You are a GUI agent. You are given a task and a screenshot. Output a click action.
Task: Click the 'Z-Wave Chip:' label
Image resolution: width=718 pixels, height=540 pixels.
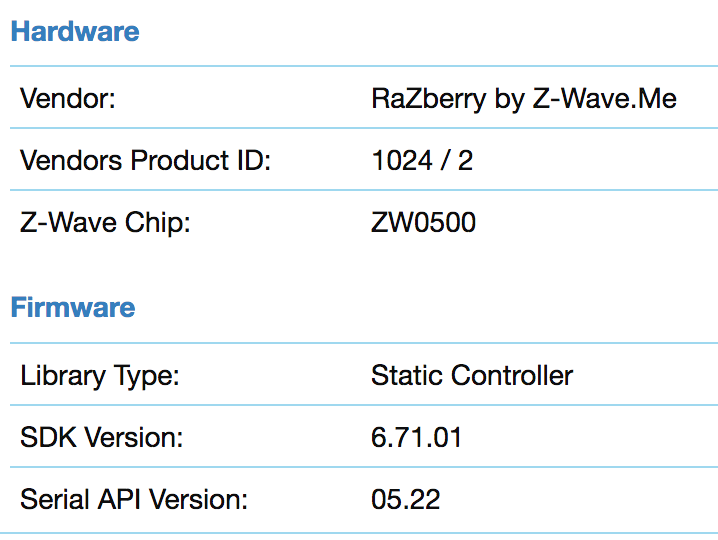105,223
